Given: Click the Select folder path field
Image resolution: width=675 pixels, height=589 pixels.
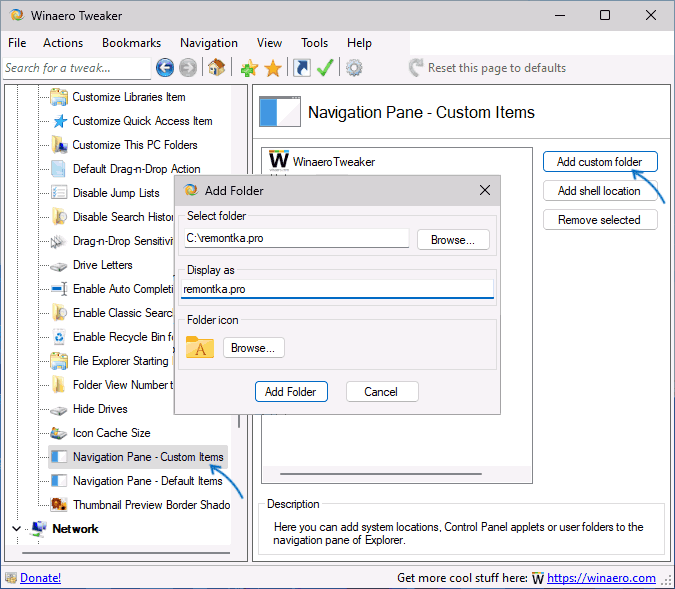Looking at the screenshot, I should click(297, 238).
